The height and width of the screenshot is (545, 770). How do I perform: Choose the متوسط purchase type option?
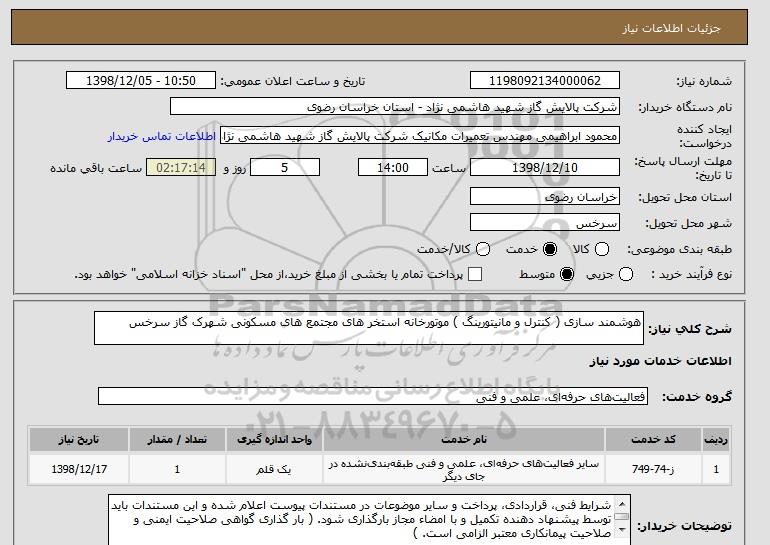(567, 274)
